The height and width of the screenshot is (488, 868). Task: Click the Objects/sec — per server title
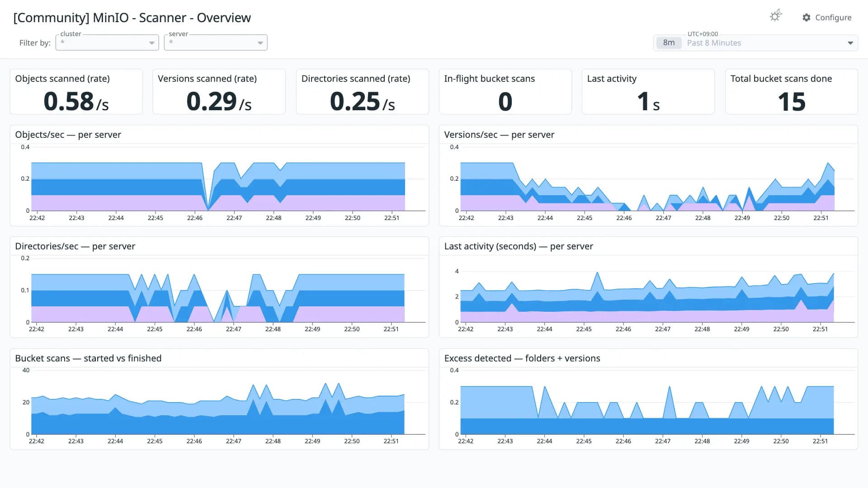pos(68,135)
